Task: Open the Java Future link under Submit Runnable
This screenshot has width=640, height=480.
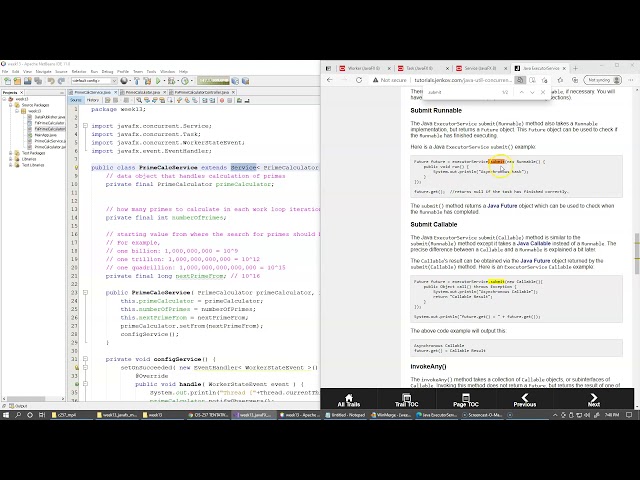Action: point(502,206)
